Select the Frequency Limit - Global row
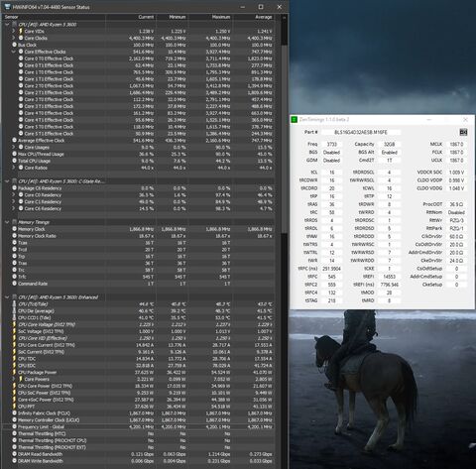476x469 pixels. (x=138, y=426)
